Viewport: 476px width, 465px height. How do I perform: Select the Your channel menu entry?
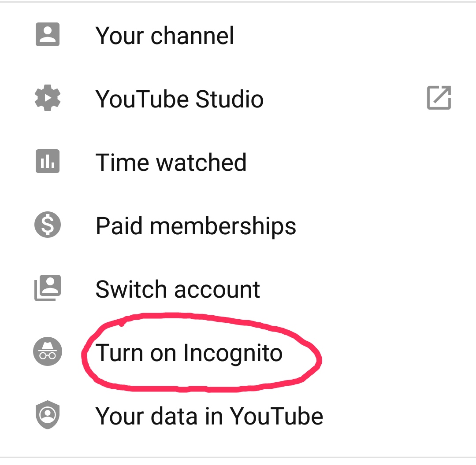pos(165,35)
